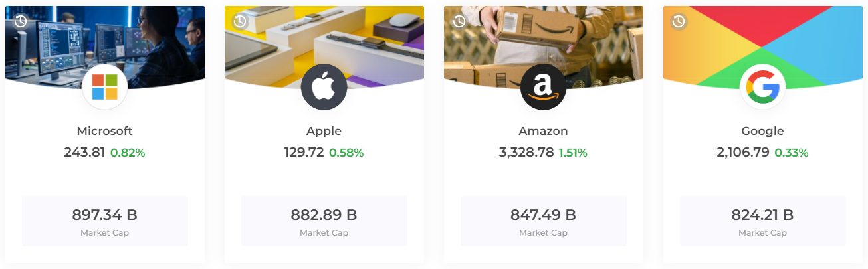This screenshot has width=868, height=269.
Task: Click Apple 882.89 B market cap box
Action: (x=324, y=221)
